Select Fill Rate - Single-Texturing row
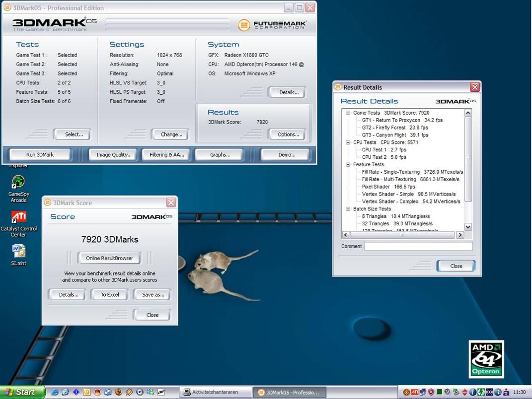This screenshot has height=399, width=532. click(412, 172)
